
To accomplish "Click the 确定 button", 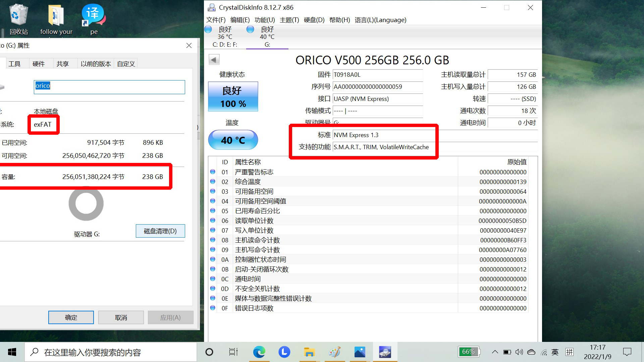I will tap(71, 317).
